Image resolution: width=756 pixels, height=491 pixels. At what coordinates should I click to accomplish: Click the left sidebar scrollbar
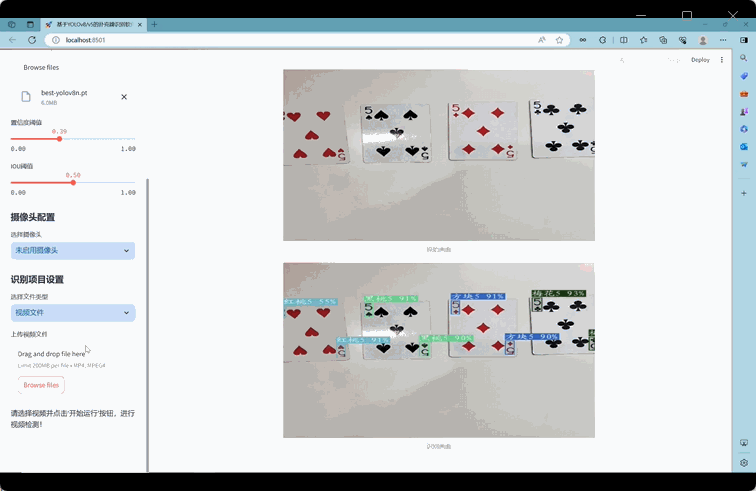148,326
